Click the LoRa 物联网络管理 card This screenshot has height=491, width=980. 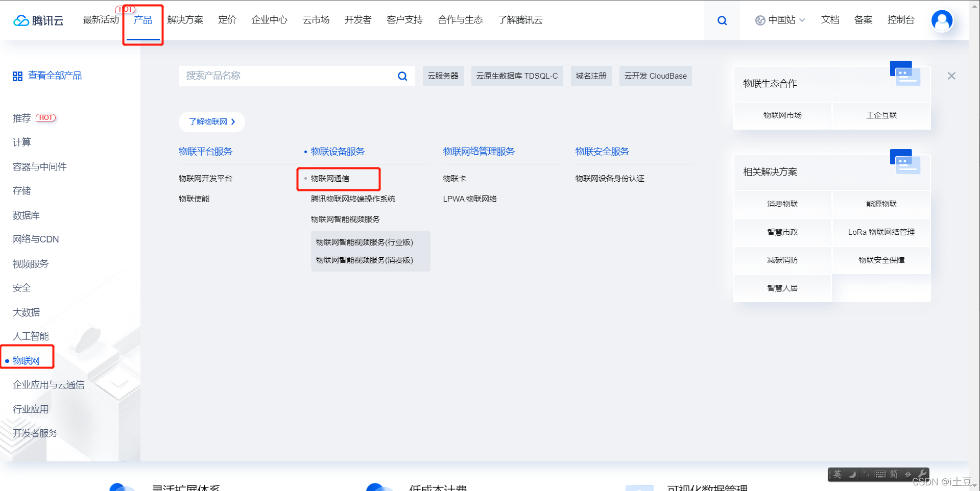pos(881,232)
